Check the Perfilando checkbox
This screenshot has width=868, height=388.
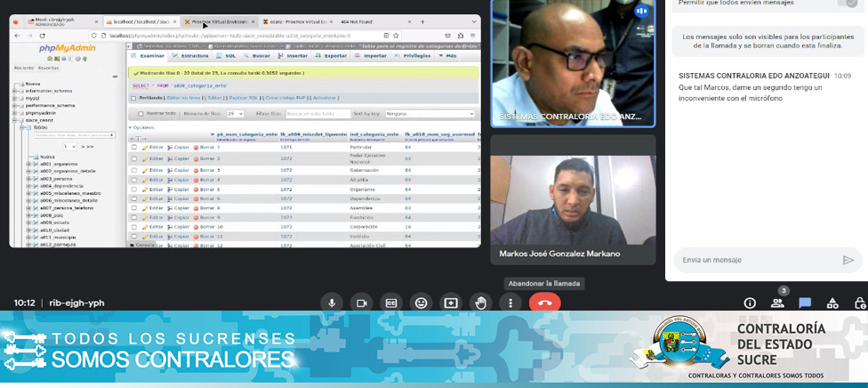133,98
